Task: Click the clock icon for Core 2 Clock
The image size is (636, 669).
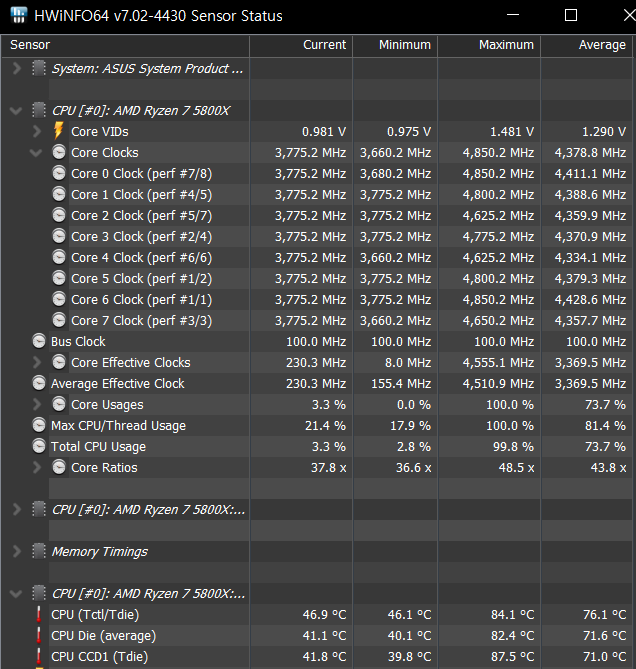Action: coord(59,215)
